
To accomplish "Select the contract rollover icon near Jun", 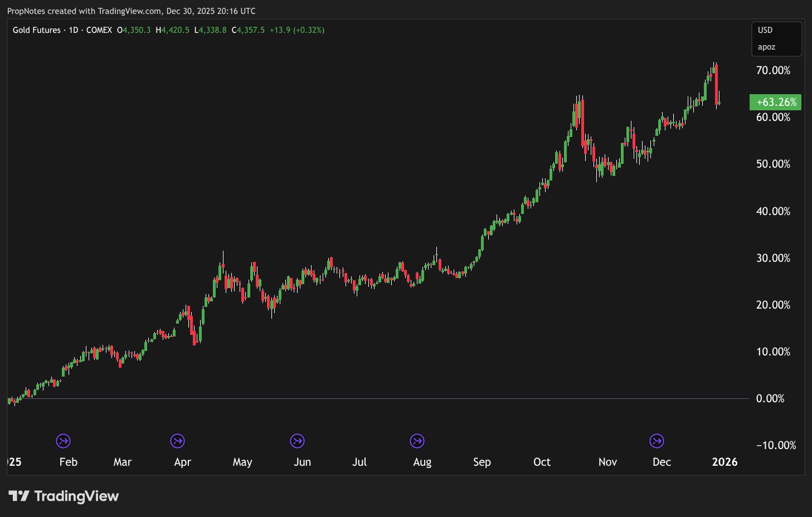I will (x=298, y=441).
